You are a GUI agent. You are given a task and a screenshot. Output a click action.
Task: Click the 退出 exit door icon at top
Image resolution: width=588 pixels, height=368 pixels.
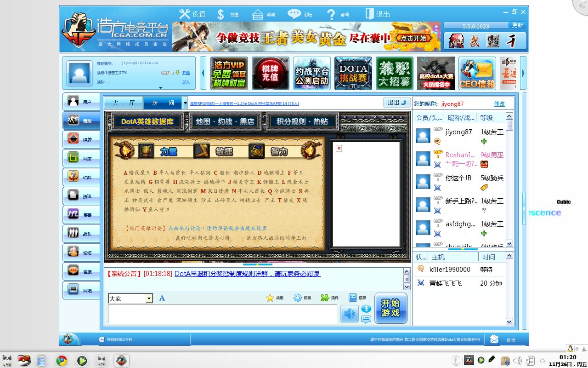tap(378, 14)
